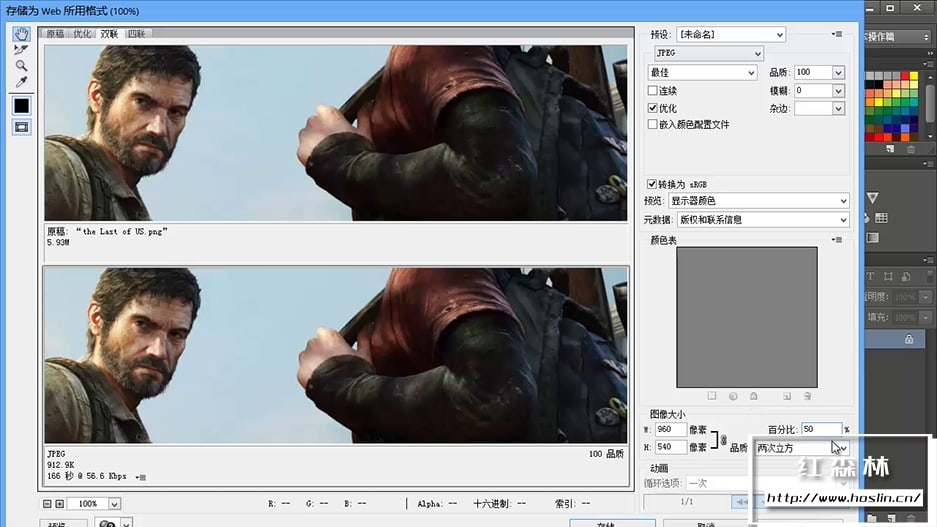937x527 pixels.
Task: Click the 模糊 blur value field
Action: click(x=813, y=91)
